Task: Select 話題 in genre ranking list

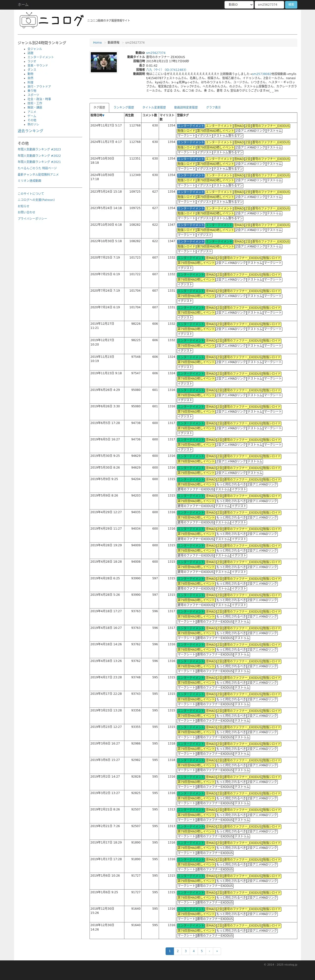Action: [x=30, y=53]
